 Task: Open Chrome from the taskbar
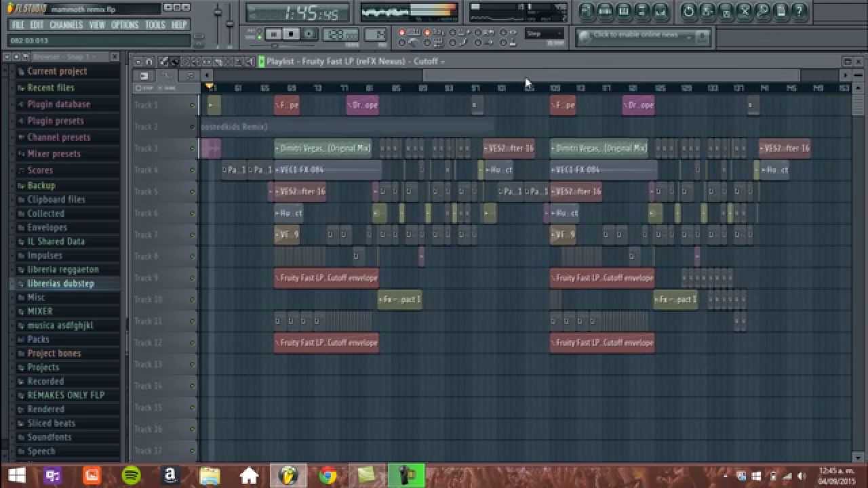pos(328,476)
